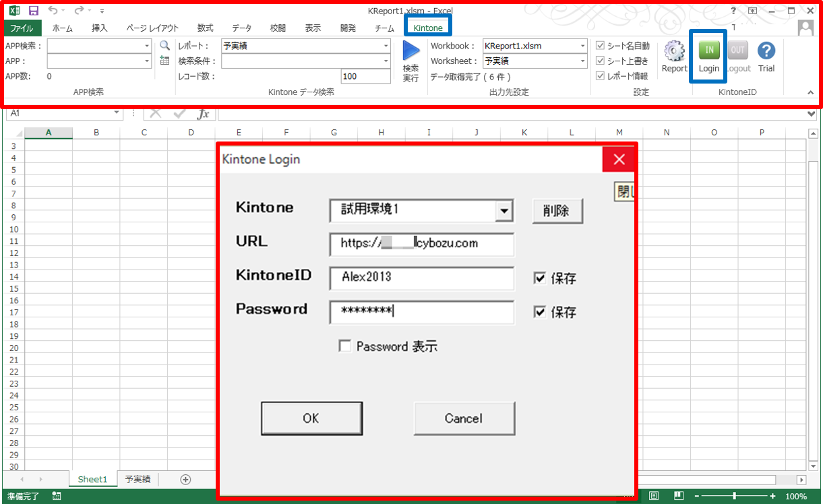This screenshot has width=823, height=504.
Task: Click the gray OUT Logout icon
Action: [737, 51]
